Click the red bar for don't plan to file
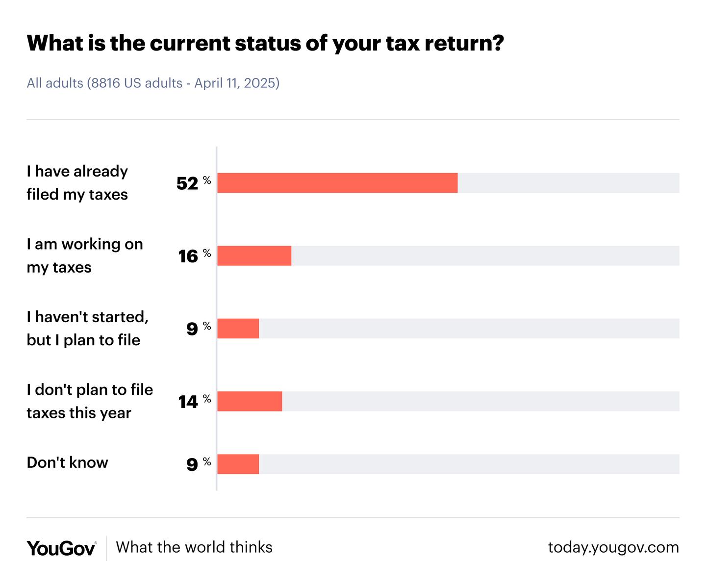The width and height of the screenshot is (706, 588). pyautogui.click(x=250, y=401)
